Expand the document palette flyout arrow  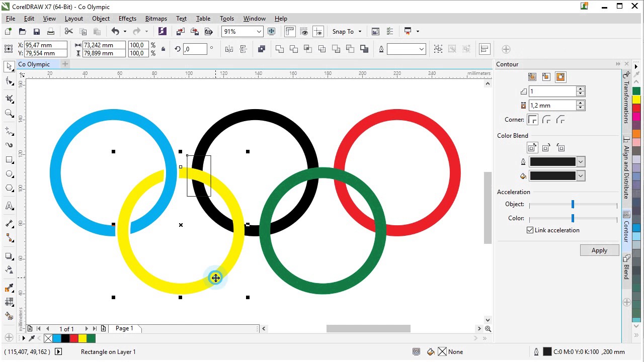[24, 338]
